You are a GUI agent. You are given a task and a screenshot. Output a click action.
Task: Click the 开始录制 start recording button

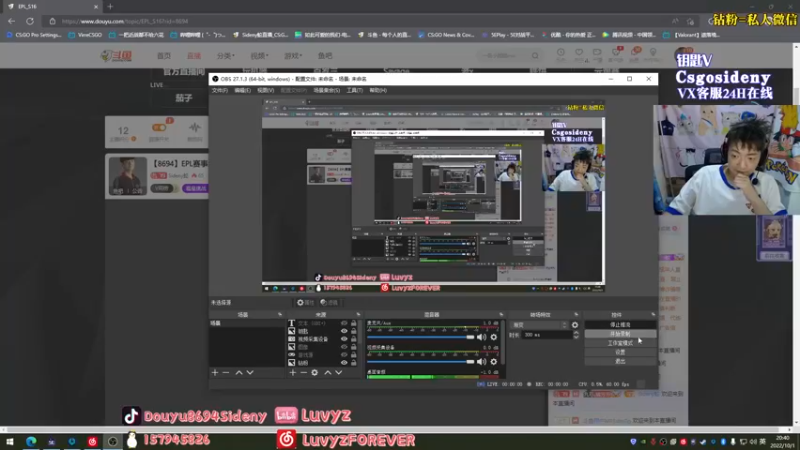click(x=620, y=334)
